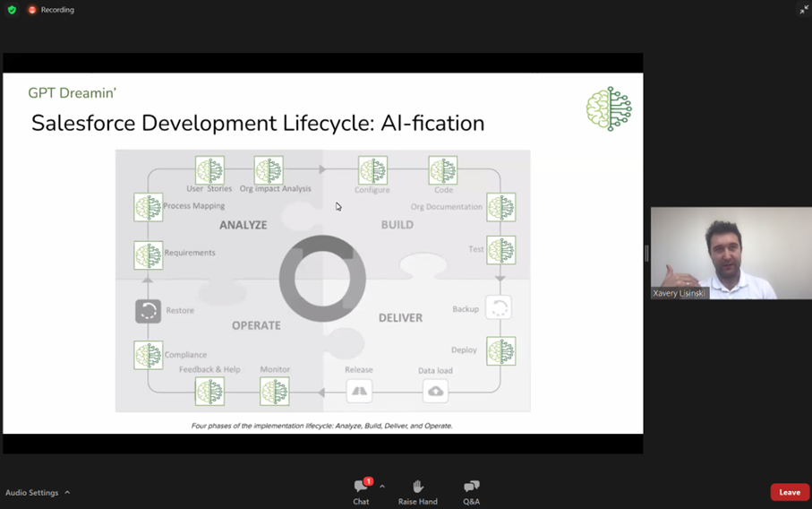Exit full screen using corner arrows icon
The image size is (812, 509).
point(804,10)
